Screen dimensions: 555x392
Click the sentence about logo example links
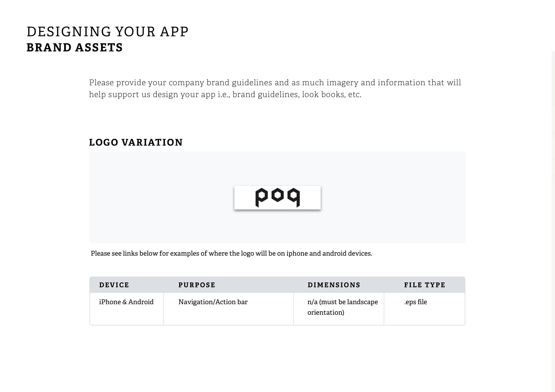(x=231, y=253)
